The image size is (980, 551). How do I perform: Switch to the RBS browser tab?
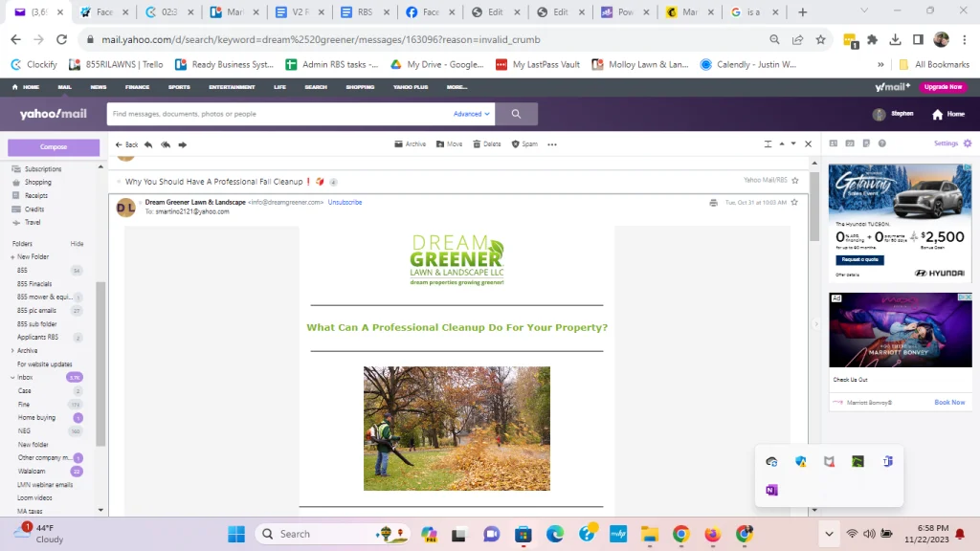(x=365, y=11)
